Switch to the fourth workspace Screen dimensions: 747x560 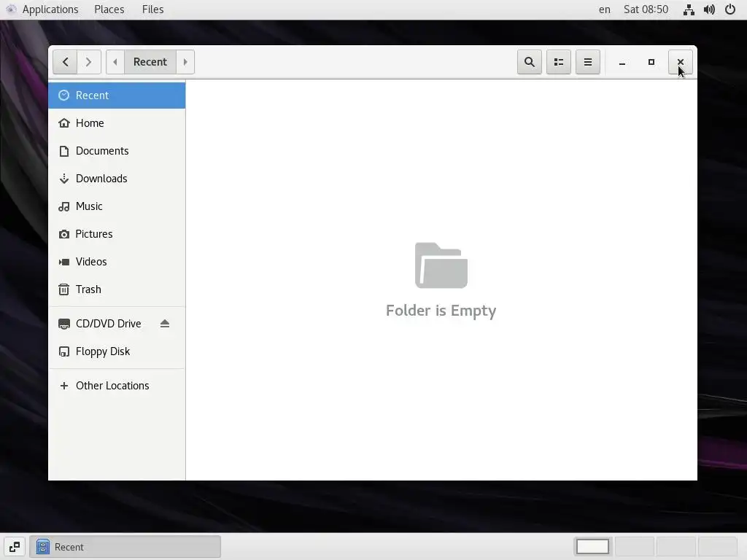718,547
